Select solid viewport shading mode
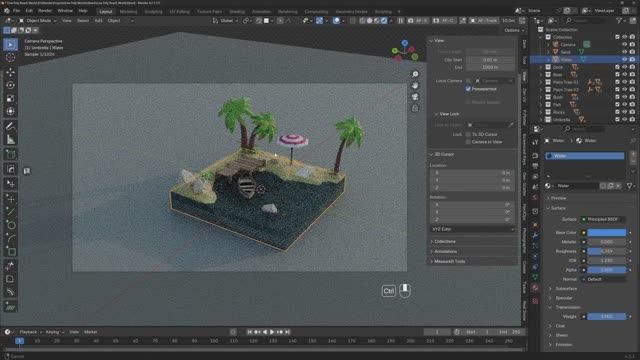This screenshot has width=640, height=360. (369, 20)
